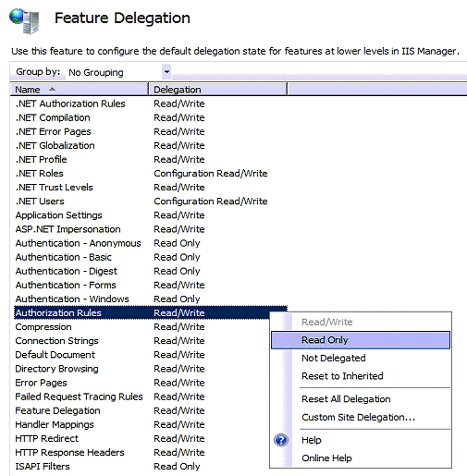The width and height of the screenshot is (467, 476).
Task: Sort by the Delegation column header
Action: pyautogui.click(x=217, y=90)
